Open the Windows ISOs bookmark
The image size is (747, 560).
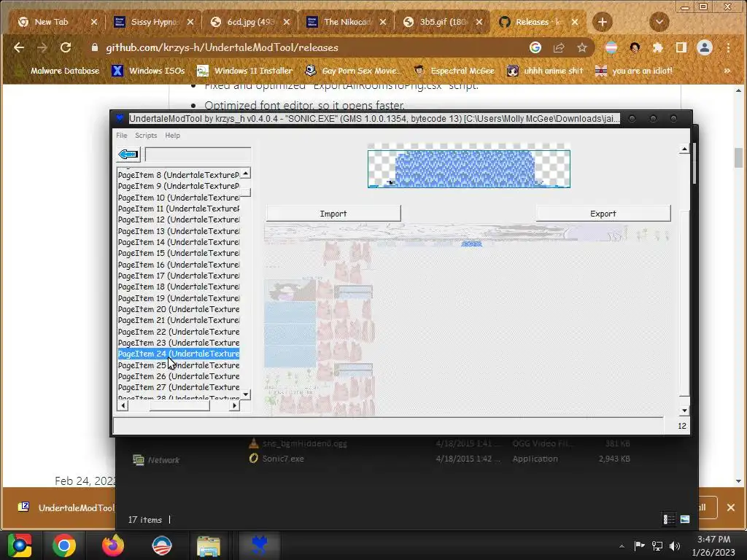[x=148, y=71]
